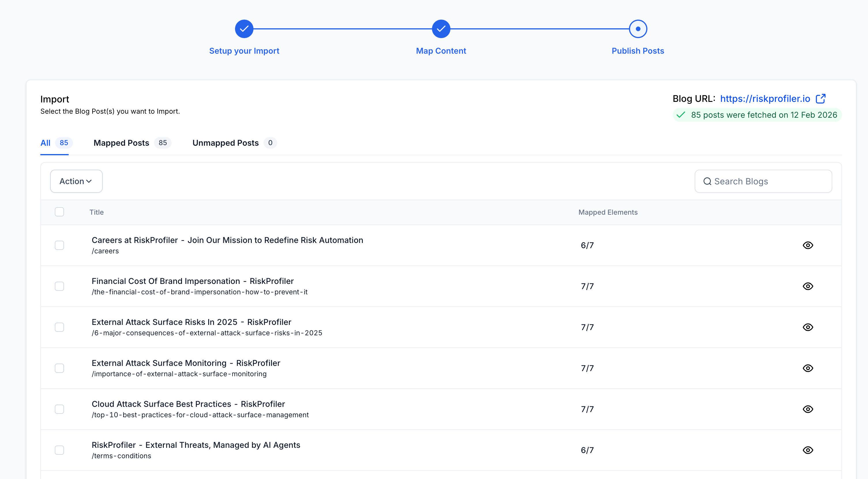Check the Cloud Attack Surface Best Practices row
The image size is (868, 479).
(x=59, y=409)
